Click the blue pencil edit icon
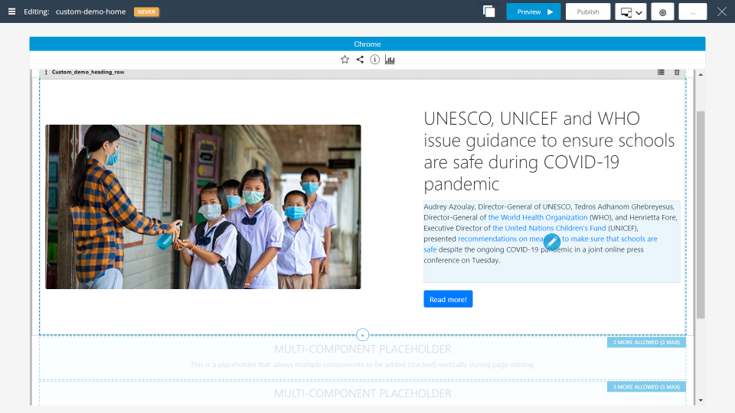The width and height of the screenshot is (735, 413). [551, 241]
